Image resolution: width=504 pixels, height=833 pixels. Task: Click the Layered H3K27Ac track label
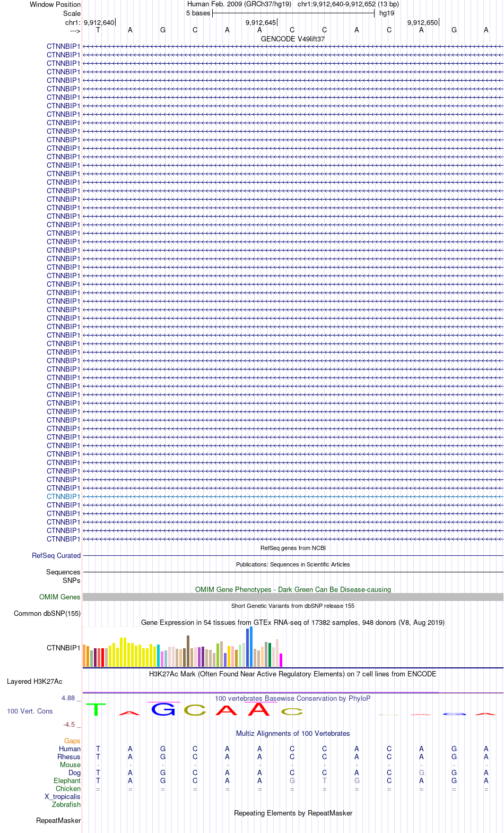(34, 681)
